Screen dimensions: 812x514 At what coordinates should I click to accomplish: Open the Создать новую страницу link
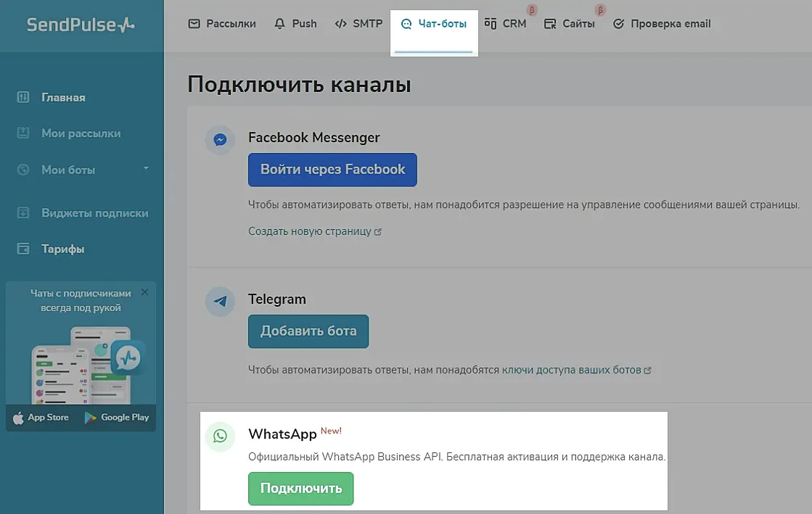pyautogui.click(x=314, y=231)
